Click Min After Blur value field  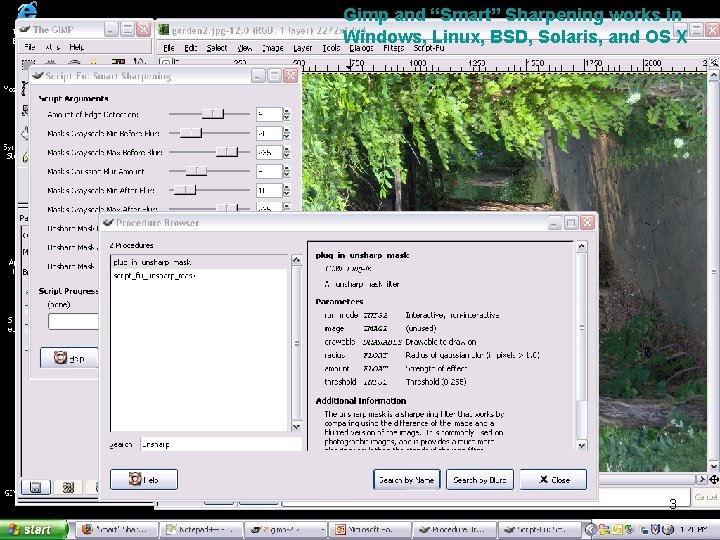tap(269, 191)
